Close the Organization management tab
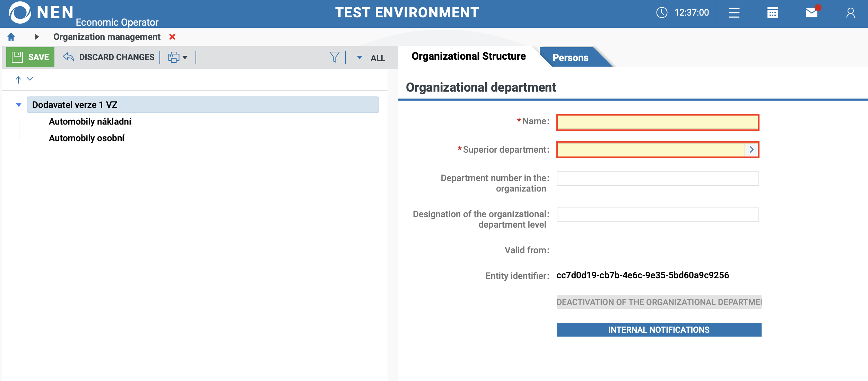 pos(172,37)
